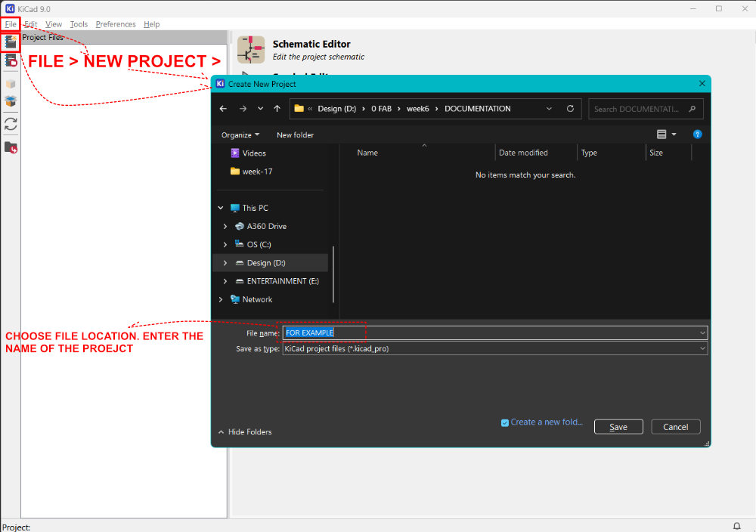Expand the address bar path dropdown

549,109
